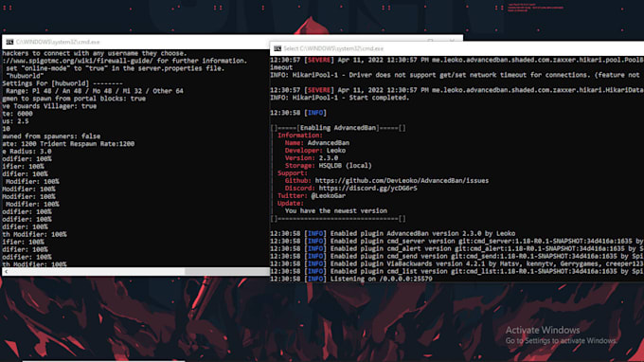Click 'hackers to connect with any username' line
Screen dimensions: 644x362
click(95, 53)
